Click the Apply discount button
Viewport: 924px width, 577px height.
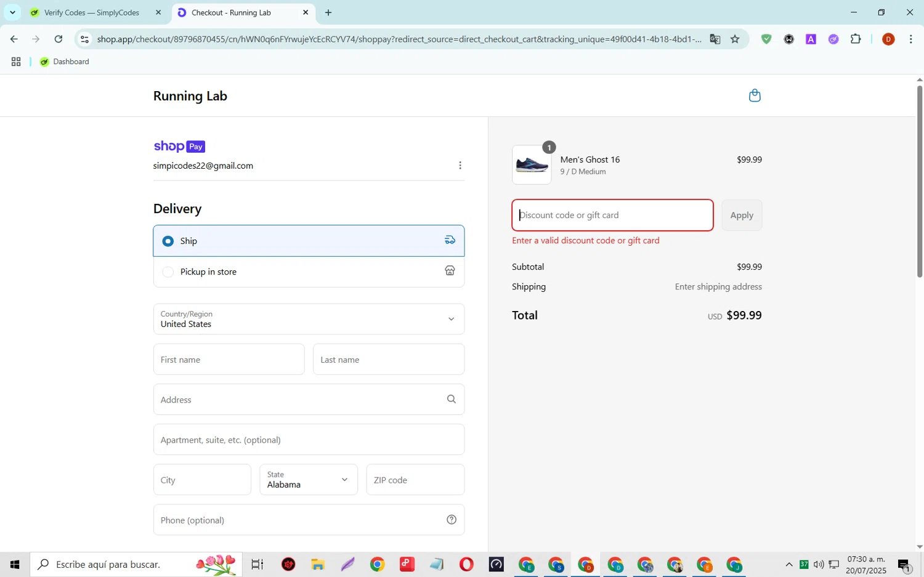[x=742, y=215]
